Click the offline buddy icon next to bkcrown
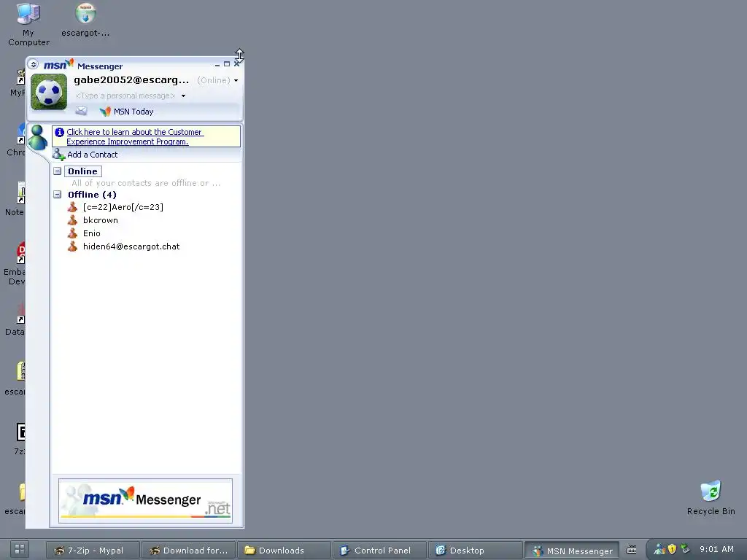This screenshot has width=747, height=560. tap(72, 220)
